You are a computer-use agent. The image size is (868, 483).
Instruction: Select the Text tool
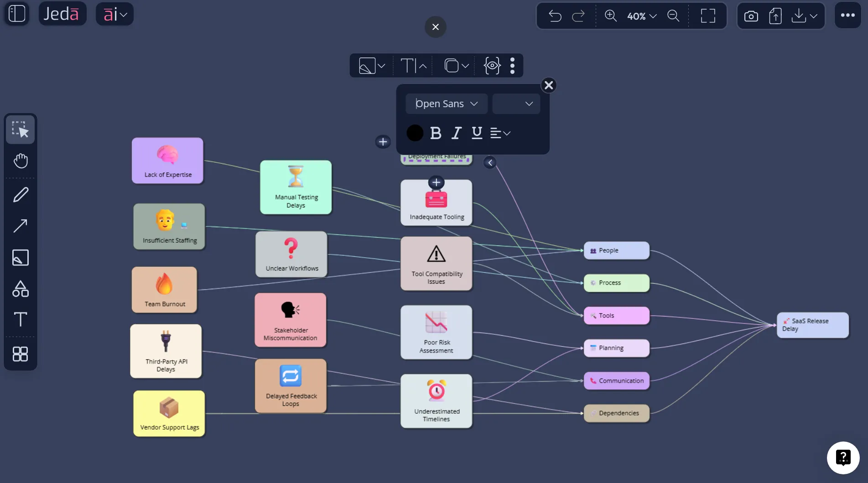click(20, 320)
